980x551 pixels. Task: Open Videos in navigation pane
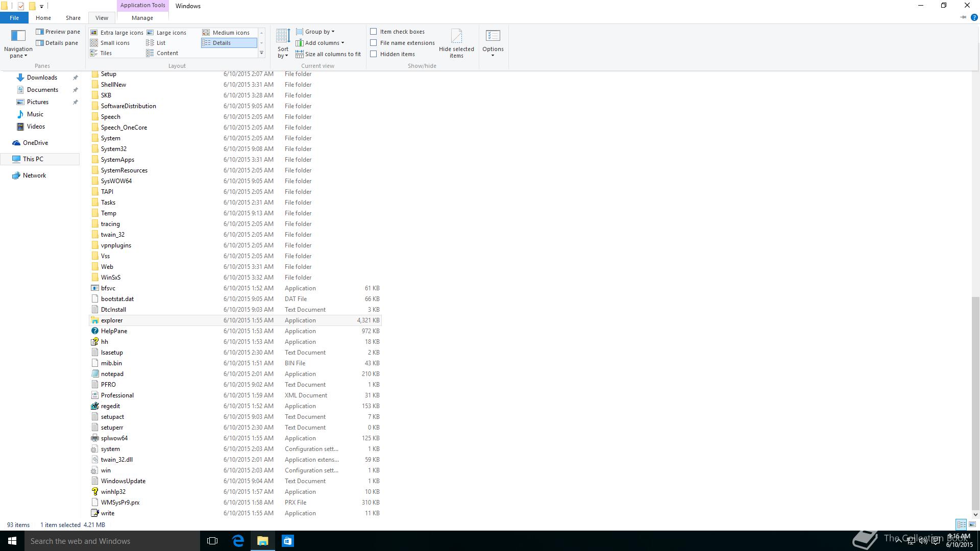[36, 127]
